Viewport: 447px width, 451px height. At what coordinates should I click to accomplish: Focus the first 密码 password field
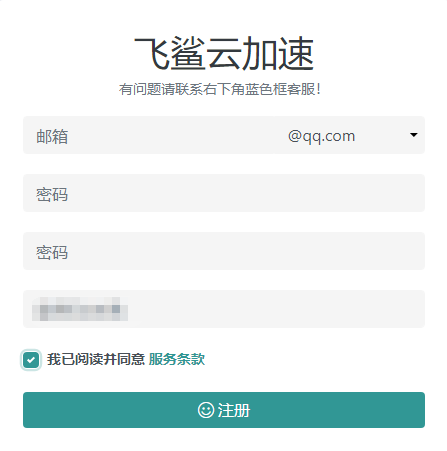[224, 193]
